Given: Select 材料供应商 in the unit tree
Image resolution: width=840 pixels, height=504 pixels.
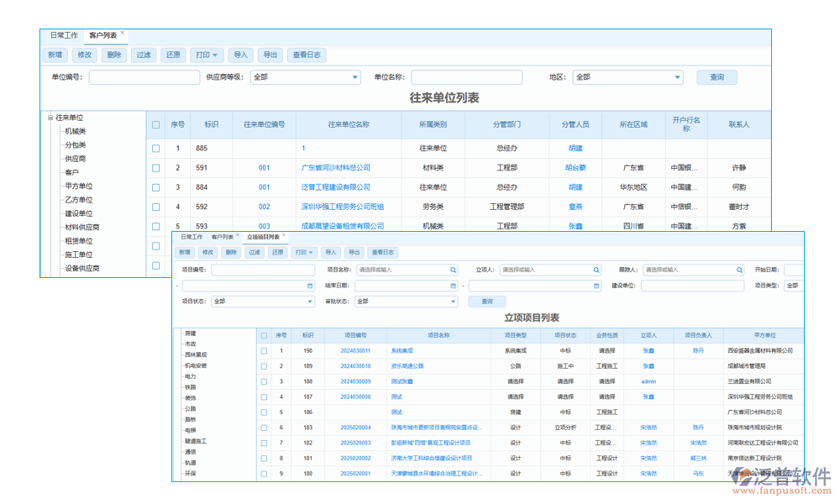Looking at the screenshot, I should click(82, 228).
